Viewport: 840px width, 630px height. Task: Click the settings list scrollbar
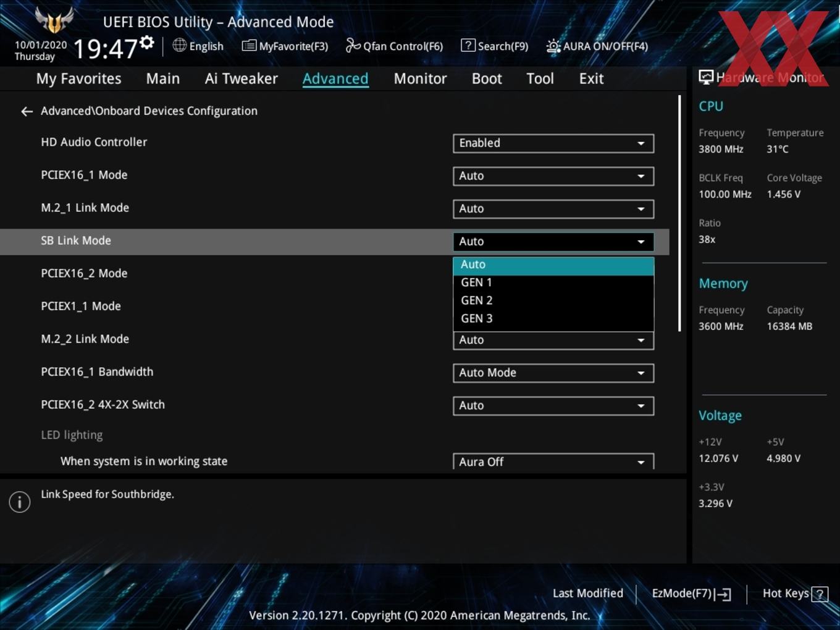click(x=679, y=213)
